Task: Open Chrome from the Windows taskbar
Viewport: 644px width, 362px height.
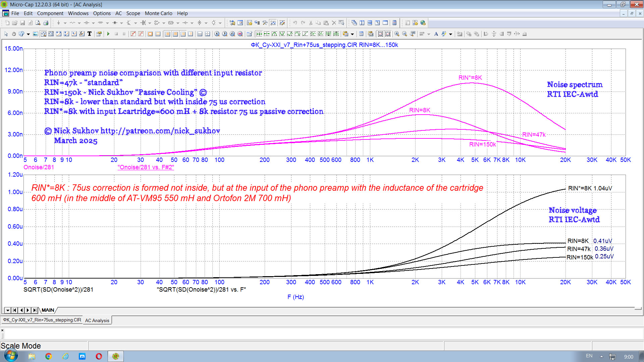Action: pos(48,356)
